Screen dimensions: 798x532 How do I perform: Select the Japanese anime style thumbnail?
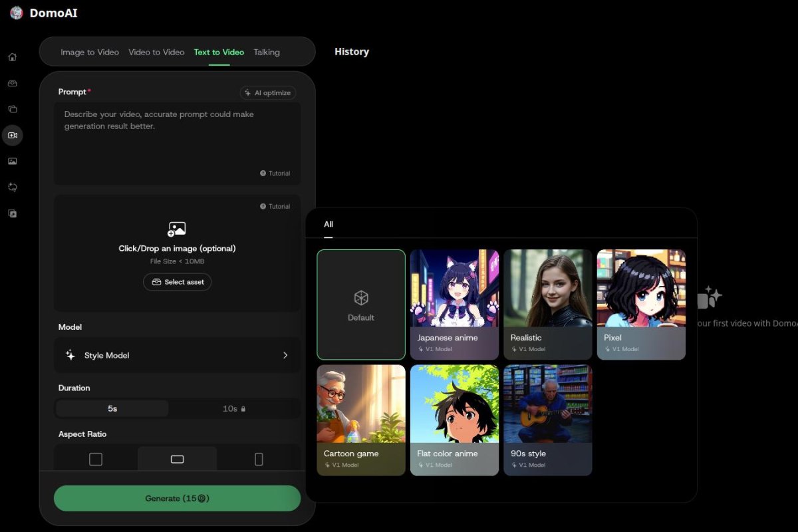pyautogui.click(x=454, y=305)
